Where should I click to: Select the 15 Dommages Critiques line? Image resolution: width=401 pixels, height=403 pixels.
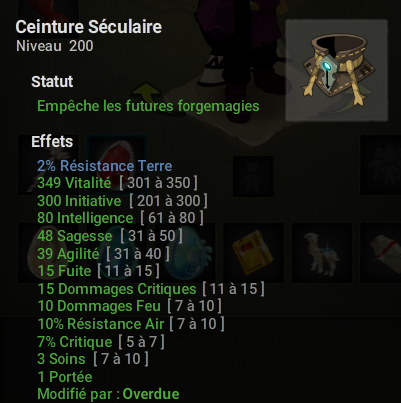(151, 289)
